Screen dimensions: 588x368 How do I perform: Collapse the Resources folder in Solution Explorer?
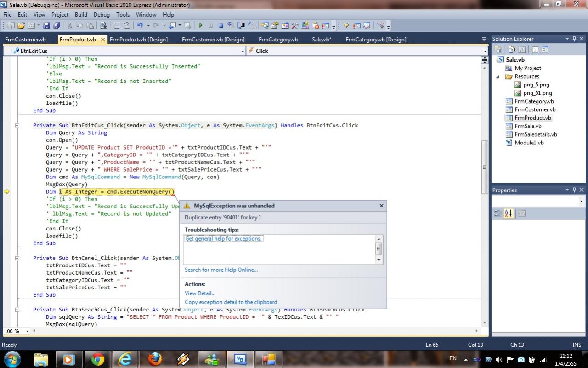pos(498,77)
